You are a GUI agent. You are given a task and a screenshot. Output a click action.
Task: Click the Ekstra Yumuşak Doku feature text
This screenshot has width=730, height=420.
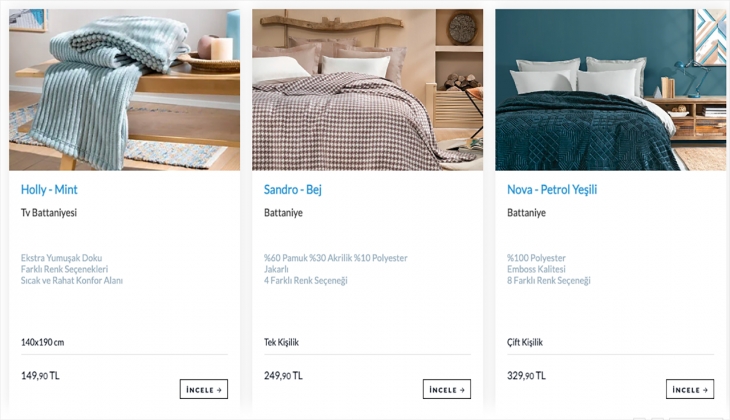[62, 258]
